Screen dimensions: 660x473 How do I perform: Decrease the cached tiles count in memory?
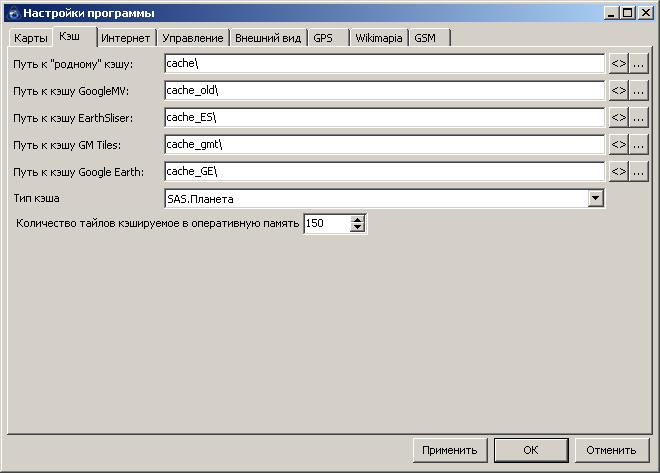coord(358,229)
